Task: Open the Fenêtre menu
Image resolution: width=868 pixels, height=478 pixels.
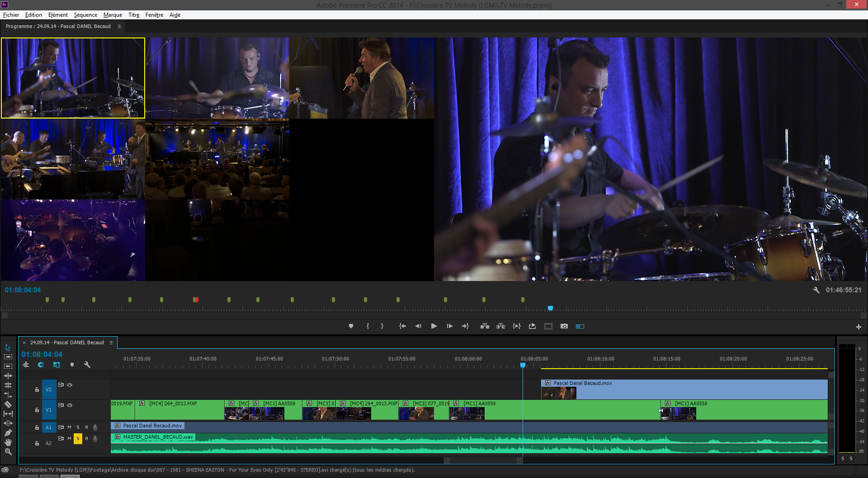Action: click(154, 15)
